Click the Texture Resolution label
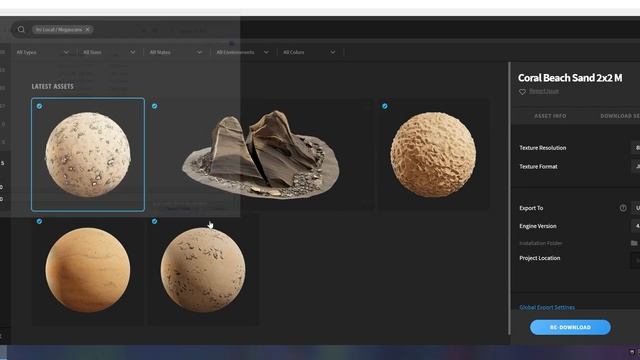640x360 pixels. tap(542, 148)
